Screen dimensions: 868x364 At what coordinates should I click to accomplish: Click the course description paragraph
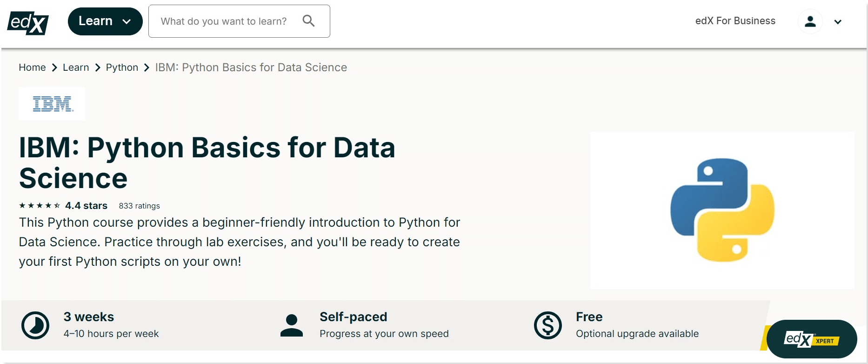point(240,242)
